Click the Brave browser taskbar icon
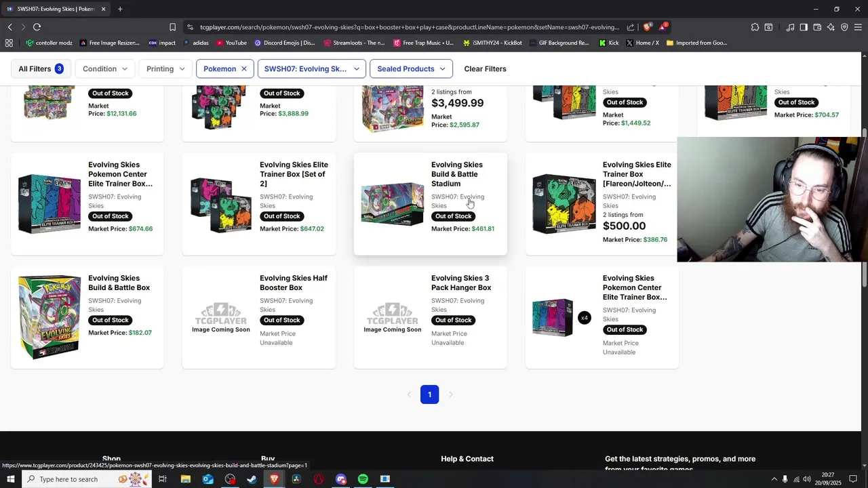Viewport: 868px width, 488px height. coord(274,479)
